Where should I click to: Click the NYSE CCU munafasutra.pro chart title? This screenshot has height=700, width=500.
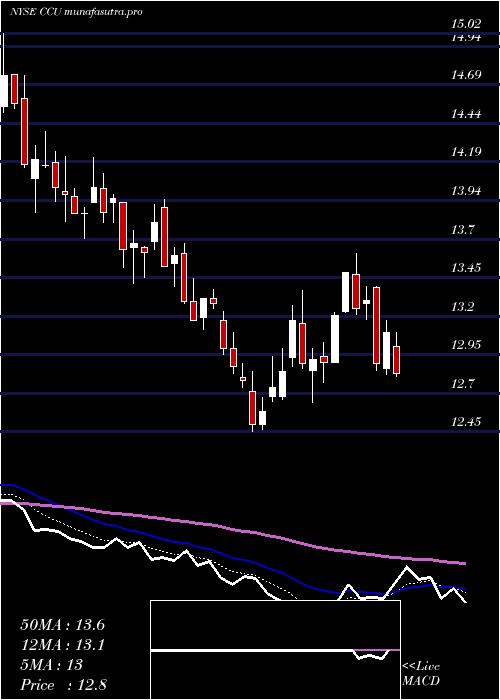pyautogui.click(x=76, y=12)
